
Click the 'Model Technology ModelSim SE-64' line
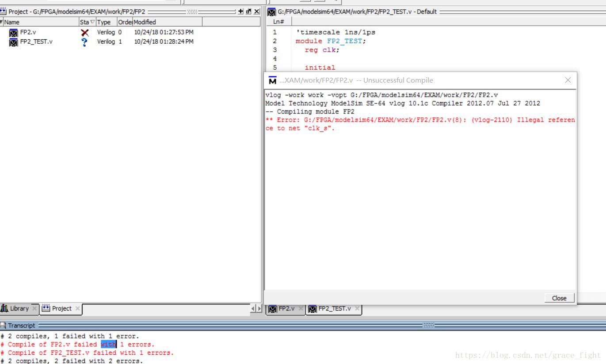coord(403,103)
